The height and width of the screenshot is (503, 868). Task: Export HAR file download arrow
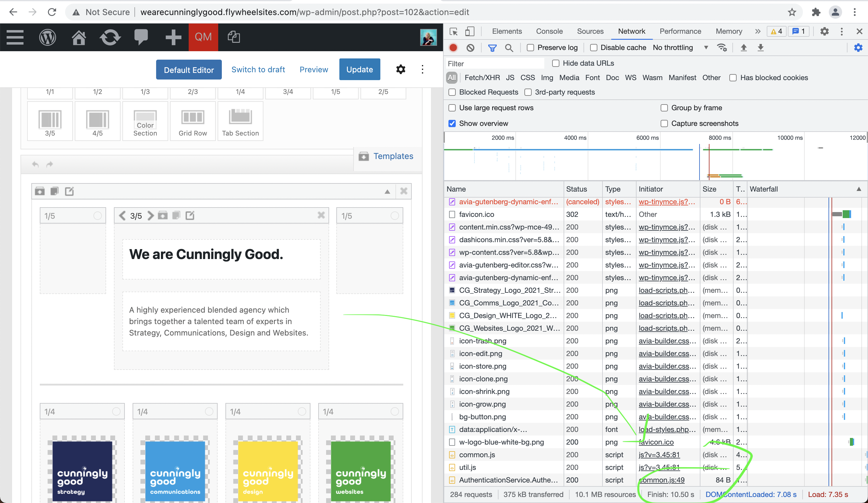pos(760,48)
